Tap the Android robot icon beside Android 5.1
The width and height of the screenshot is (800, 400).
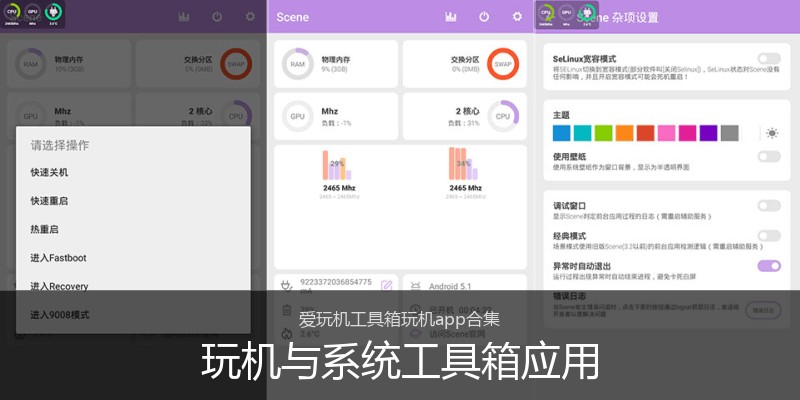point(416,286)
